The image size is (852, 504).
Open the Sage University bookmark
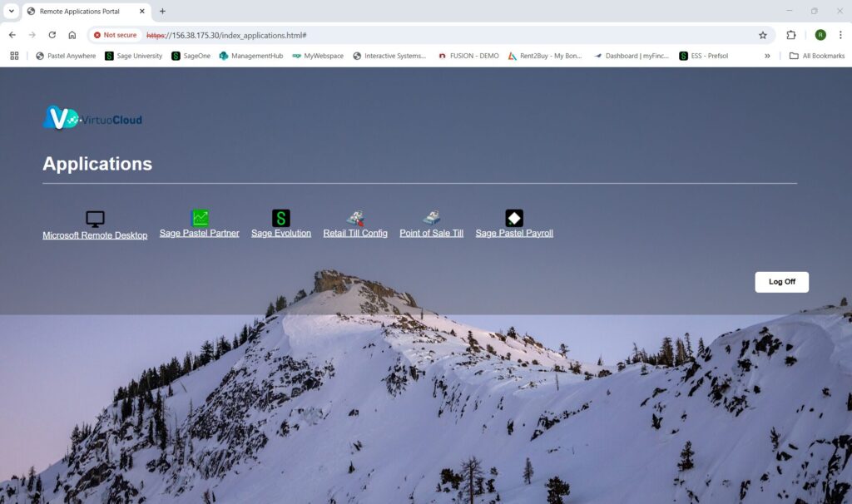click(x=133, y=56)
